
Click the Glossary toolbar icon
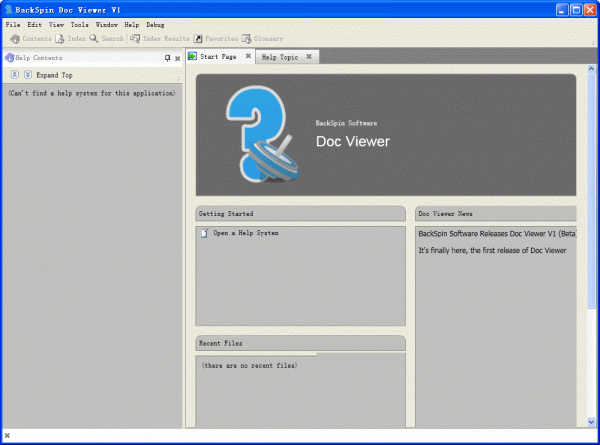(x=246, y=39)
